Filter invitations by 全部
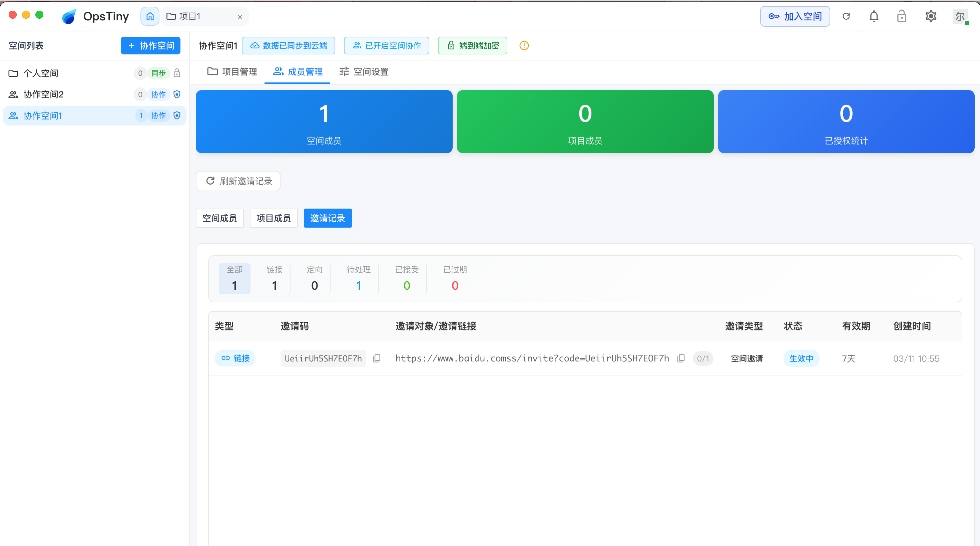Screen dimensions: 980x546 tap(234, 278)
